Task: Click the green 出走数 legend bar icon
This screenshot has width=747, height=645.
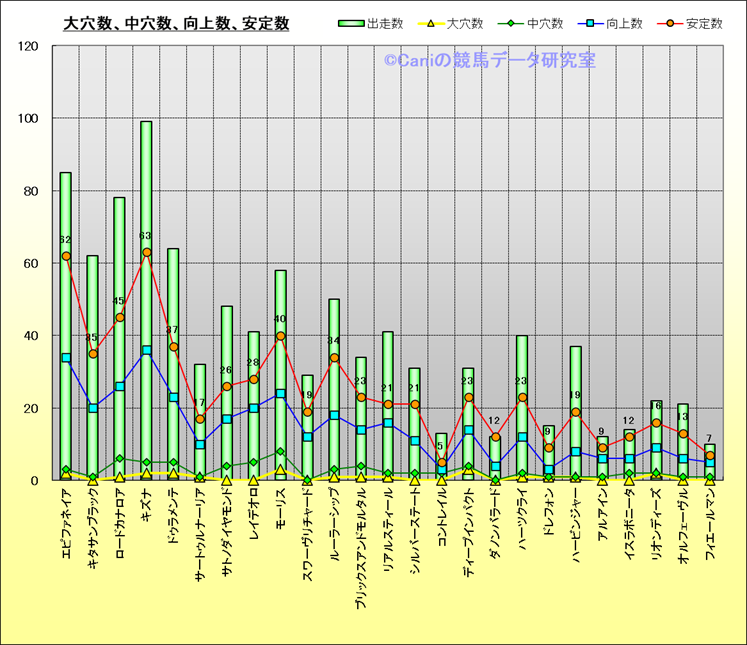Action: point(352,23)
